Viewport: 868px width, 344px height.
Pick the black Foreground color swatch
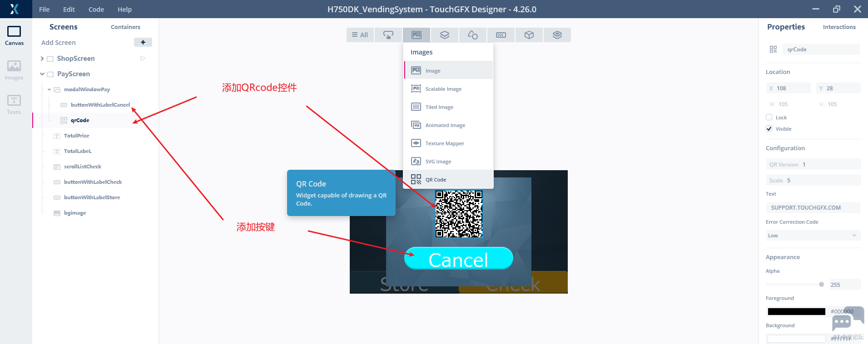[796, 311]
